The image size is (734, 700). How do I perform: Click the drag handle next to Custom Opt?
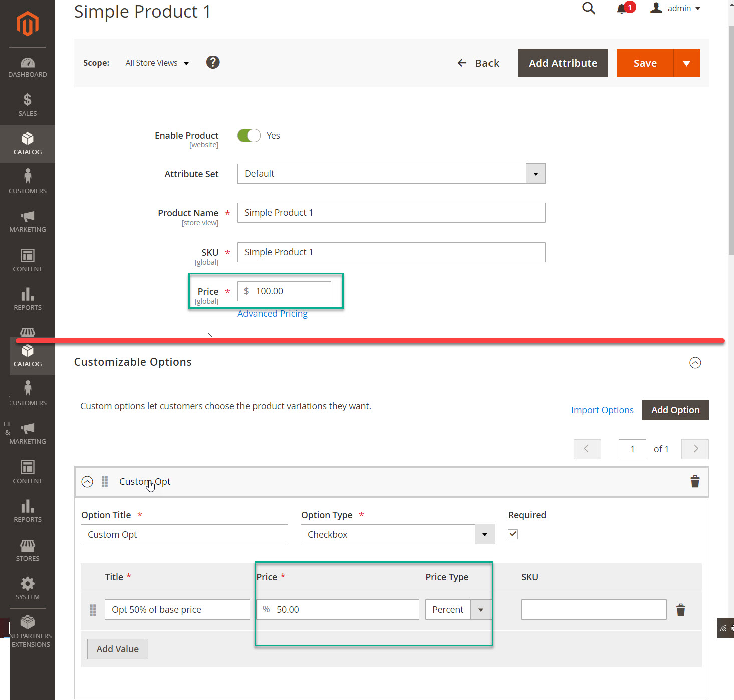click(105, 481)
